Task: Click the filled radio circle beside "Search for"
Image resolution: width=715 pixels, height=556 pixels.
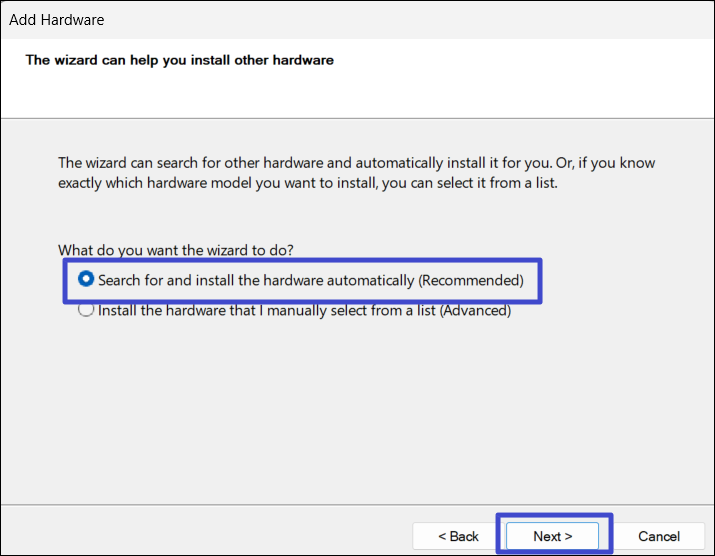Action: click(x=86, y=280)
